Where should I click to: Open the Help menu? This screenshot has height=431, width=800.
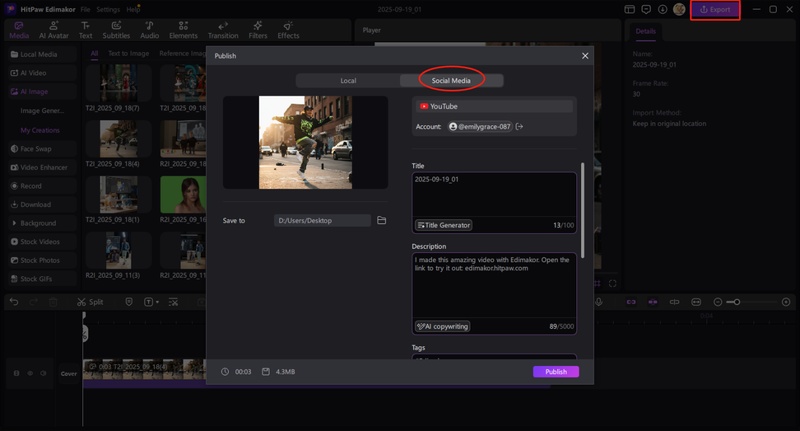click(133, 9)
